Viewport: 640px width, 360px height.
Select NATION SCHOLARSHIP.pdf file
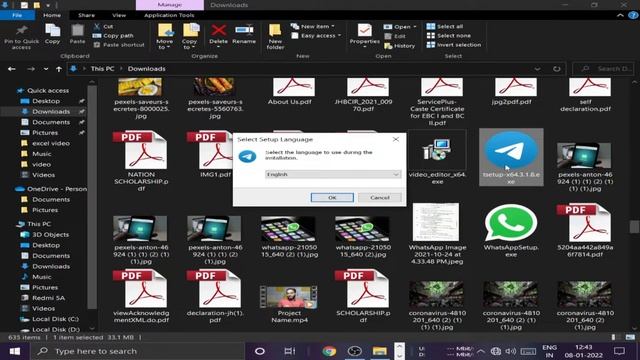141,161
